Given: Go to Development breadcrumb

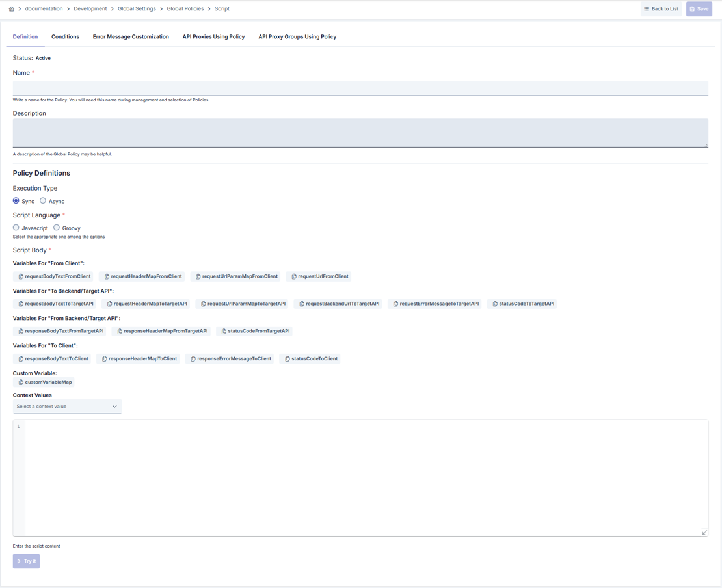Looking at the screenshot, I should tap(90, 8).
